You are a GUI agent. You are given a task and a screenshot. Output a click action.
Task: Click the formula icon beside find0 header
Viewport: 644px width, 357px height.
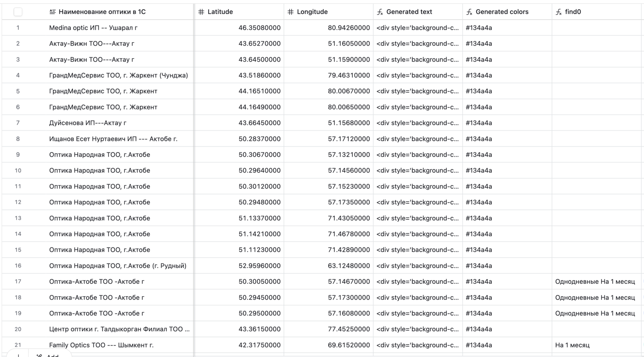(x=559, y=12)
